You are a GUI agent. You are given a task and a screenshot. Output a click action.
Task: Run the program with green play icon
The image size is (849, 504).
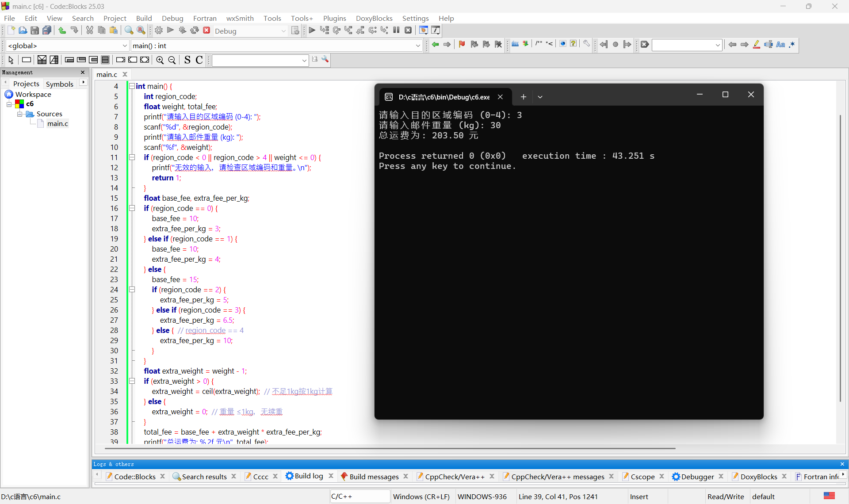coord(171,31)
